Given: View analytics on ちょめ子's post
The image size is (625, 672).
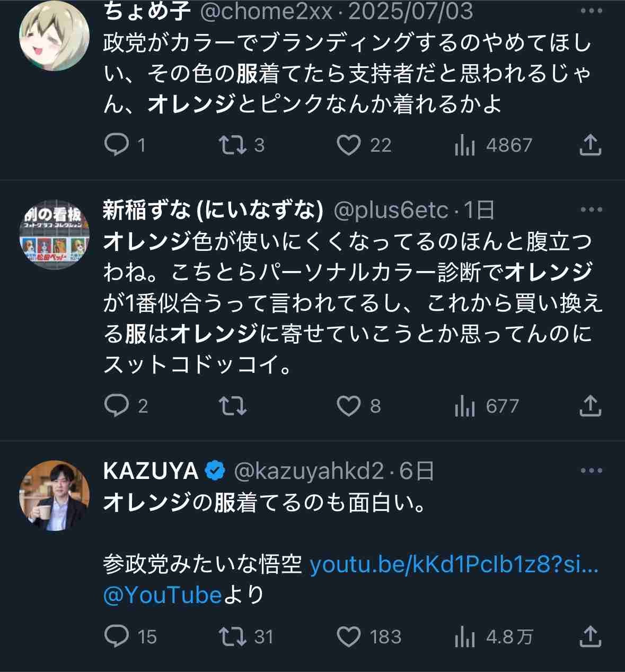Looking at the screenshot, I should pos(465,145).
